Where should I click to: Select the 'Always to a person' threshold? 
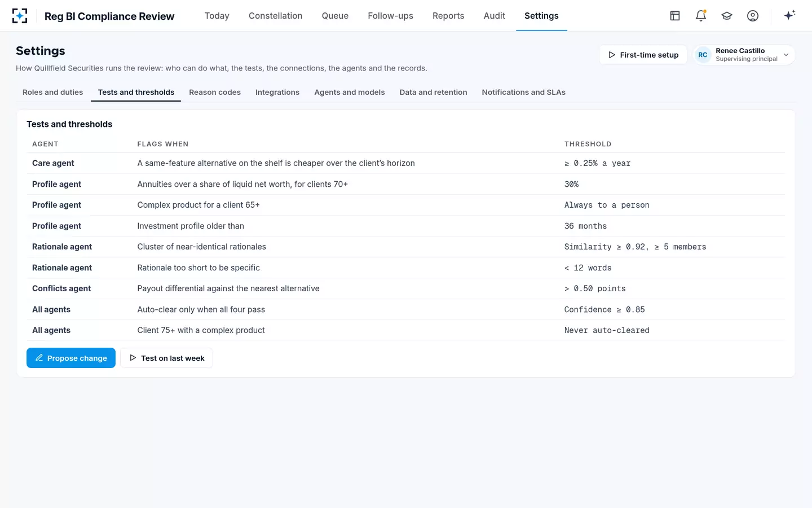tap(607, 205)
